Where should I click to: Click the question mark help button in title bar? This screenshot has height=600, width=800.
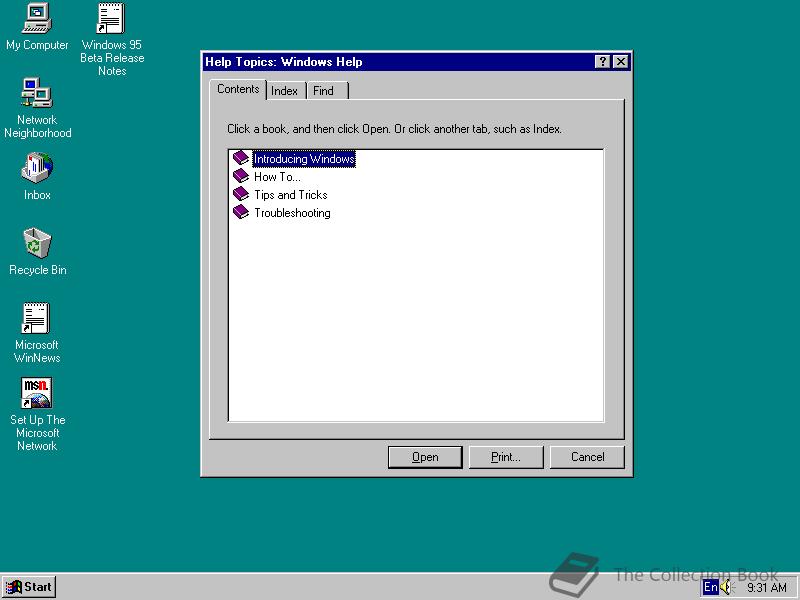point(603,62)
